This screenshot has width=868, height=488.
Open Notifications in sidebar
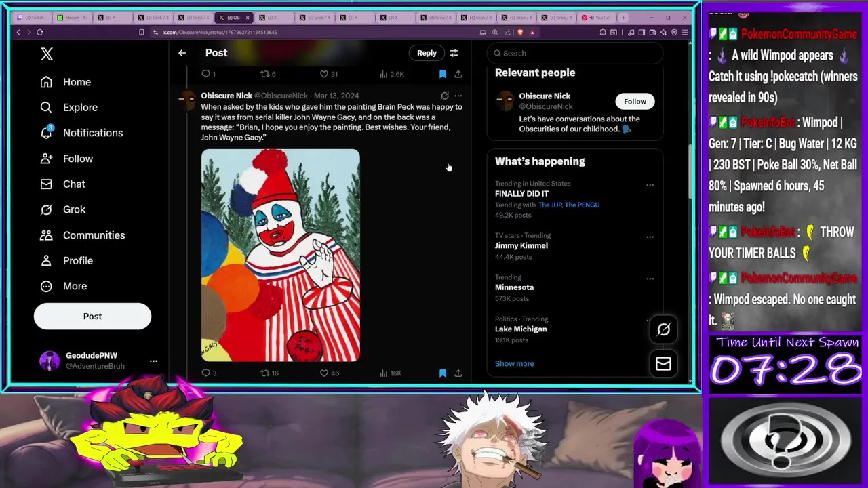click(x=82, y=133)
